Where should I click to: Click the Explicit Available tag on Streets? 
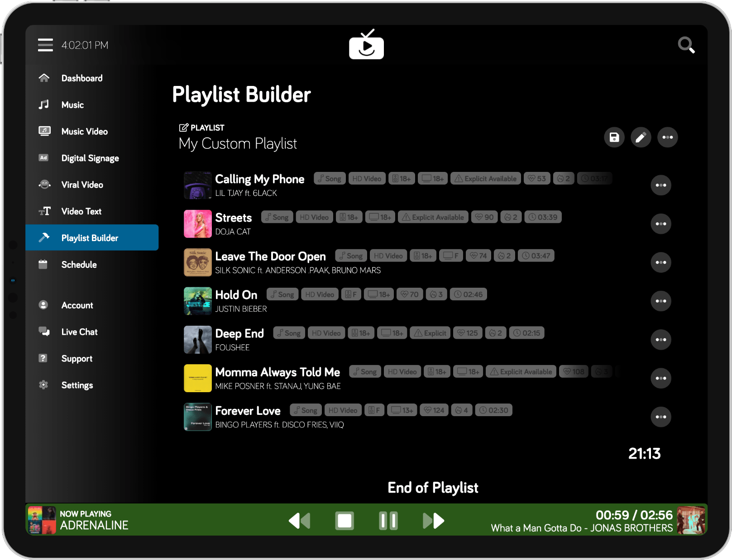coord(433,217)
